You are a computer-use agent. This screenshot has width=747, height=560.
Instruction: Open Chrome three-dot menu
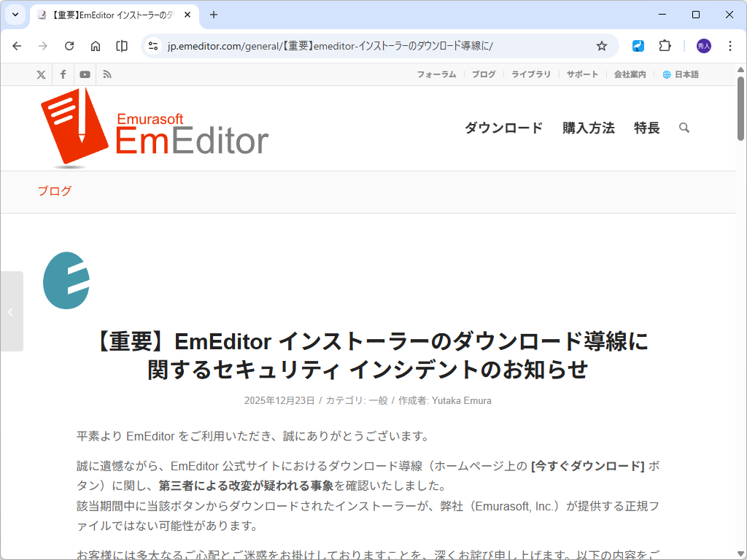[729, 46]
